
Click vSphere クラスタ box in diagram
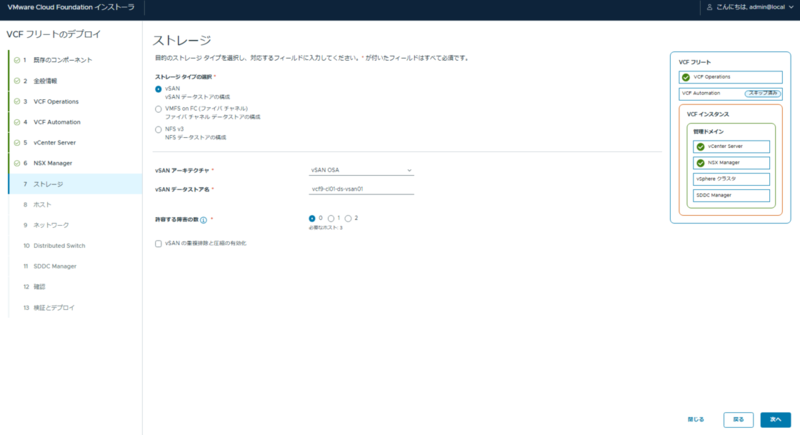point(731,179)
